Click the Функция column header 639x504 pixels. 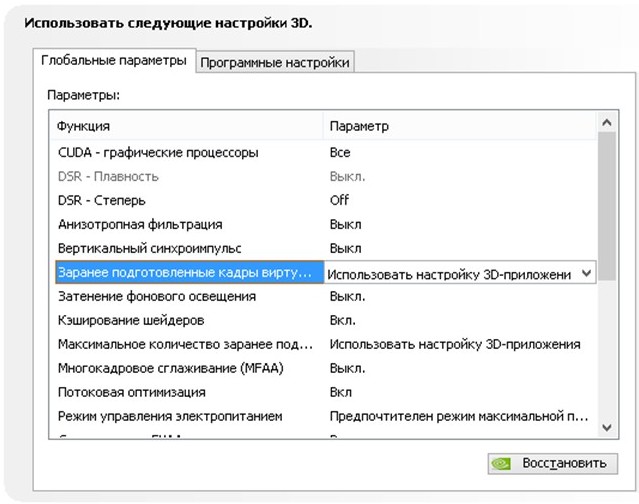(187, 126)
